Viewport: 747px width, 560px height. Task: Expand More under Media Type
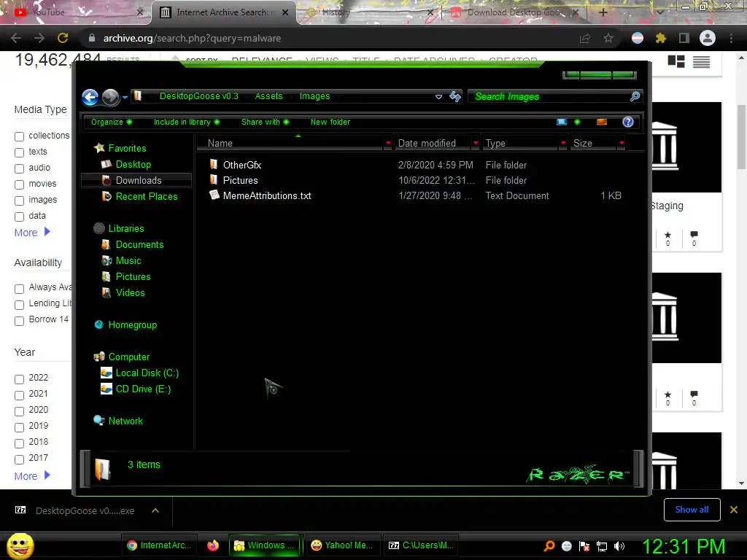(x=32, y=233)
